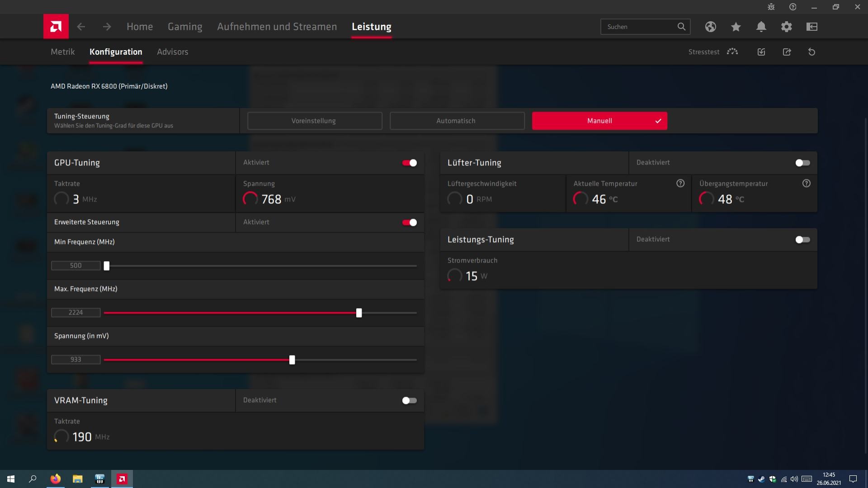
Task: Click the Spannung value box 933
Action: [76, 360]
